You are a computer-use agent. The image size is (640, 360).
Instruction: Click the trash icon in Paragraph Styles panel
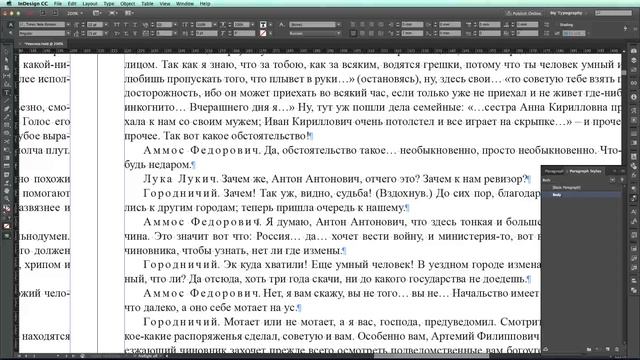tap(617, 349)
